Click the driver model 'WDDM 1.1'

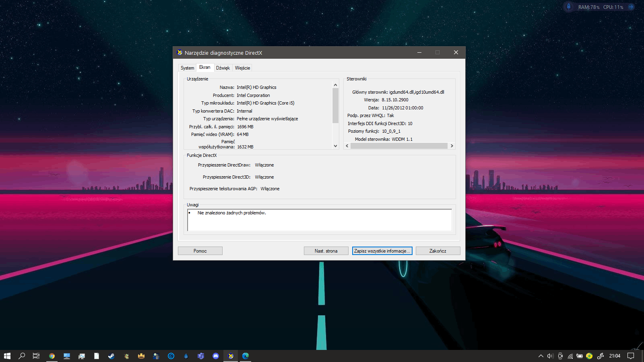(x=402, y=139)
